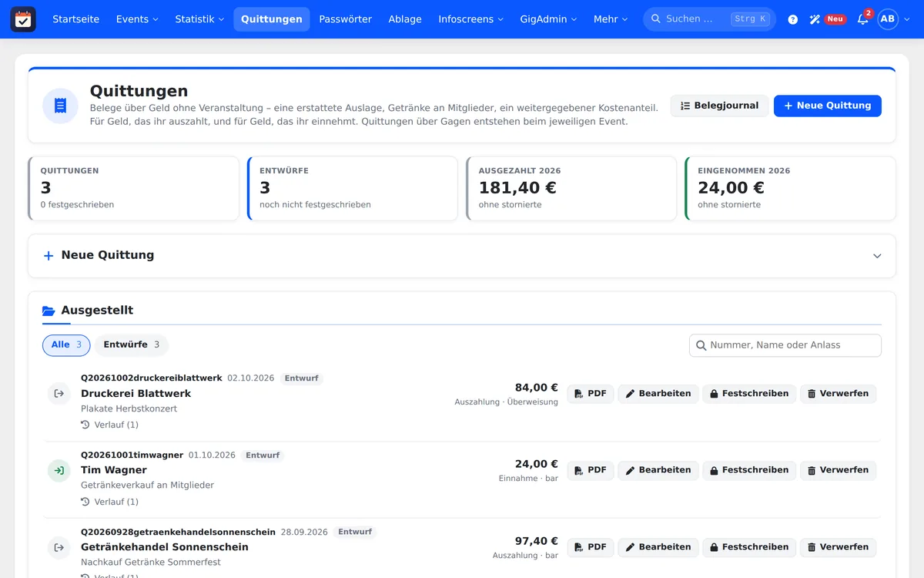Open the Passwörter navigation item
This screenshot has height=578, width=924.
tap(345, 19)
